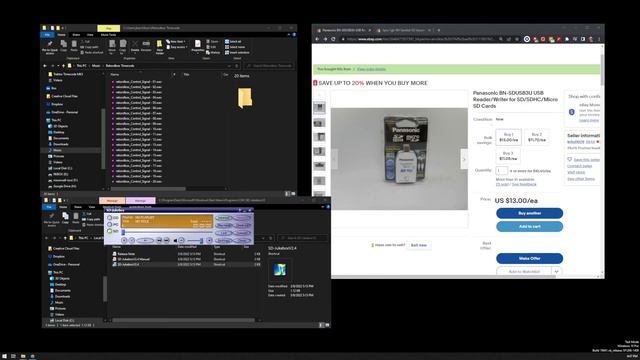Switch top Explorer to large icons view in status bar
This screenshot has width=640, height=360.
(293, 194)
